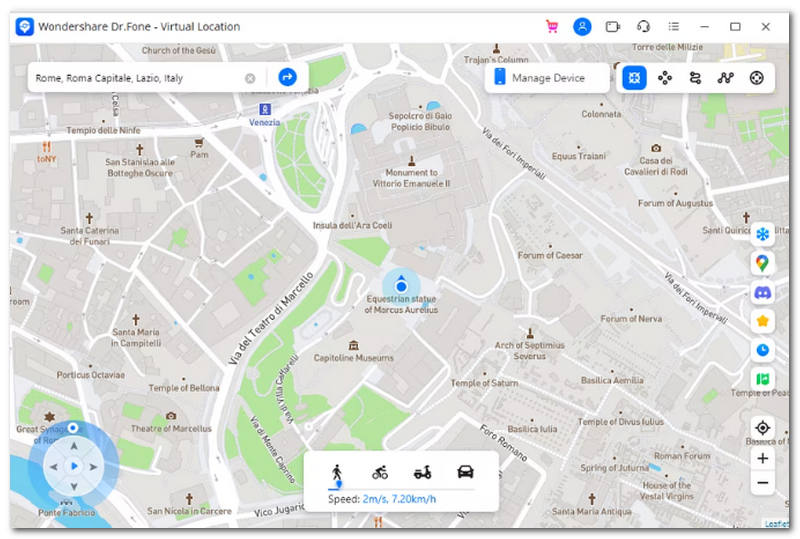Click the Porticus Octaviae label
The height and width of the screenshot is (539, 800).
click(x=90, y=375)
